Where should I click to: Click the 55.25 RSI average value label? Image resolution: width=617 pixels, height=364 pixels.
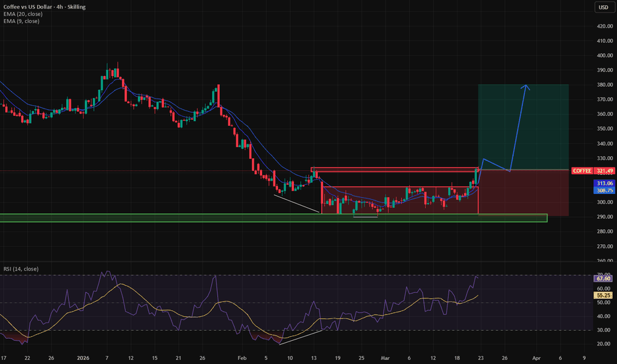pyautogui.click(x=603, y=295)
